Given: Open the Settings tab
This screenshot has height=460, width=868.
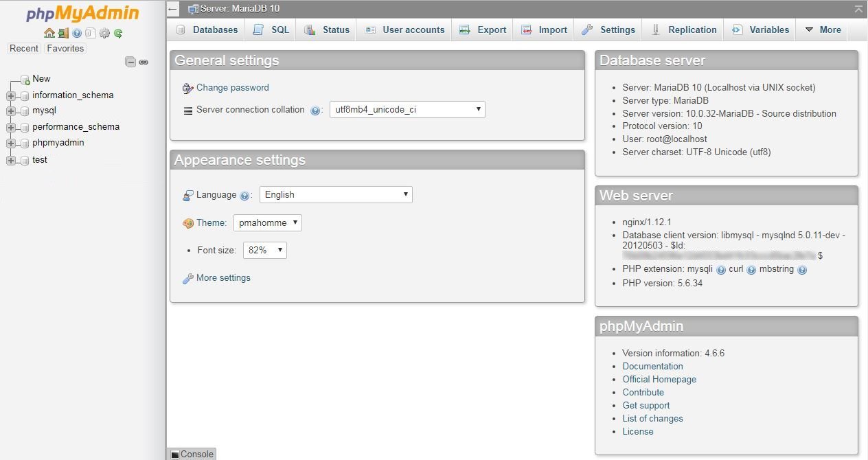Looking at the screenshot, I should (x=608, y=30).
